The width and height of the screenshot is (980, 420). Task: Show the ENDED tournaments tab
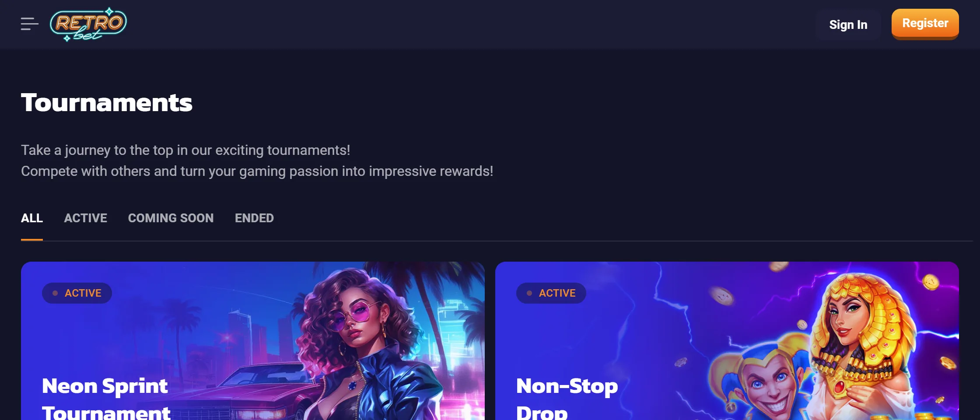pos(254,218)
